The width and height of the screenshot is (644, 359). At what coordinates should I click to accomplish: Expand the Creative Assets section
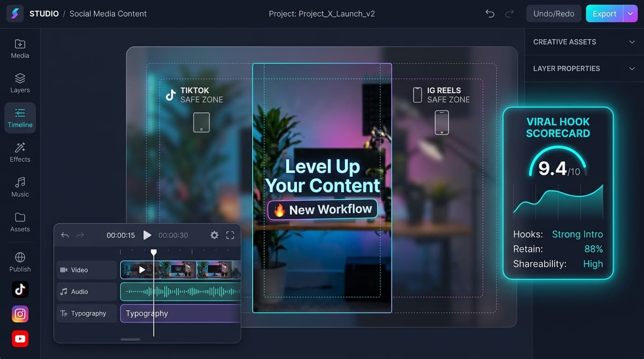click(x=584, y=42)
